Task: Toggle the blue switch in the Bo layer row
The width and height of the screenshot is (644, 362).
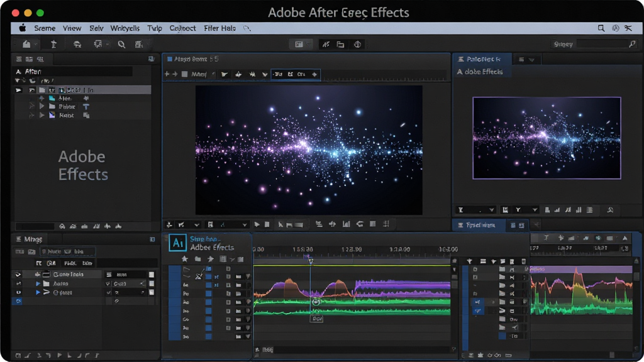Action: tap(208, 337)
